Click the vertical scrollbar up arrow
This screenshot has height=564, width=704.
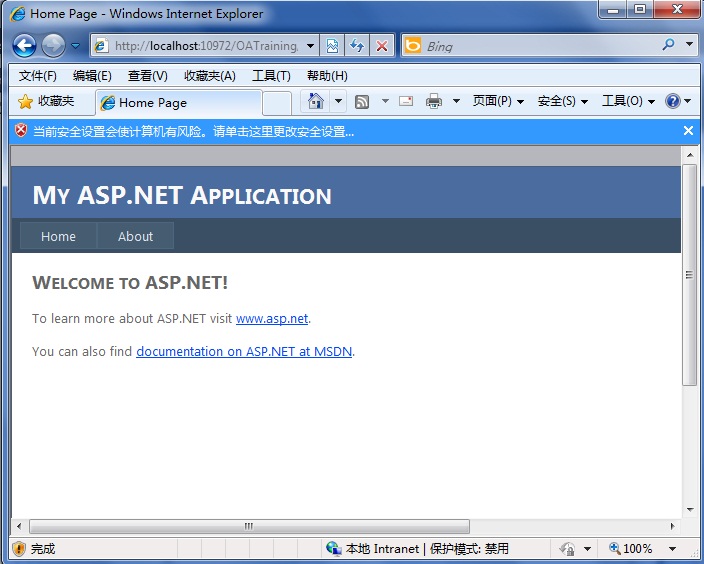coord(690,155)
